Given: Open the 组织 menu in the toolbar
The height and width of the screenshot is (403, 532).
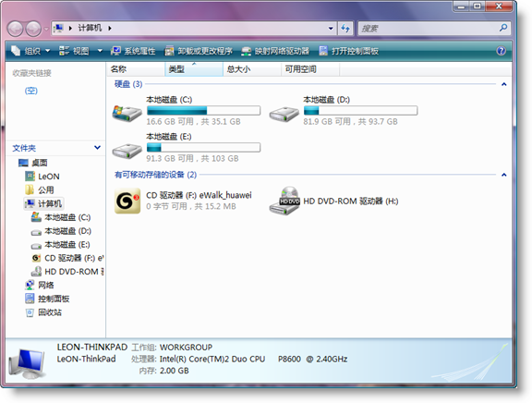Looking at the screenshot, I should tap(30, 51).
